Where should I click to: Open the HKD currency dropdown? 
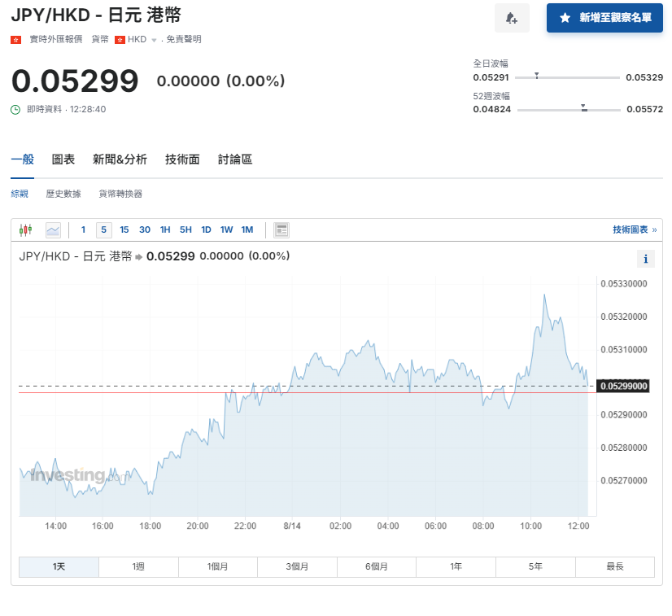tap(153, 39)
